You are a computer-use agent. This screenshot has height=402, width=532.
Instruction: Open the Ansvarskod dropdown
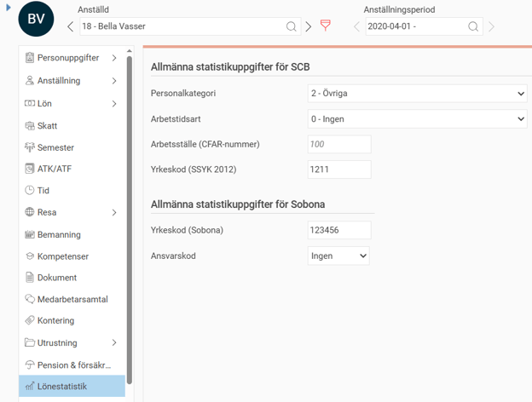click(x=338, y=256)
